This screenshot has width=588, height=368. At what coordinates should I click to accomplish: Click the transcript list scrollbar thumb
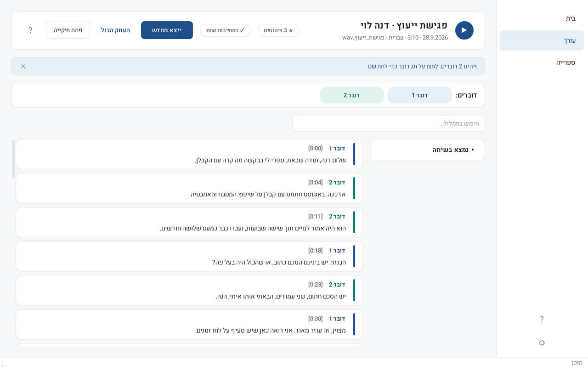(13, 159)
